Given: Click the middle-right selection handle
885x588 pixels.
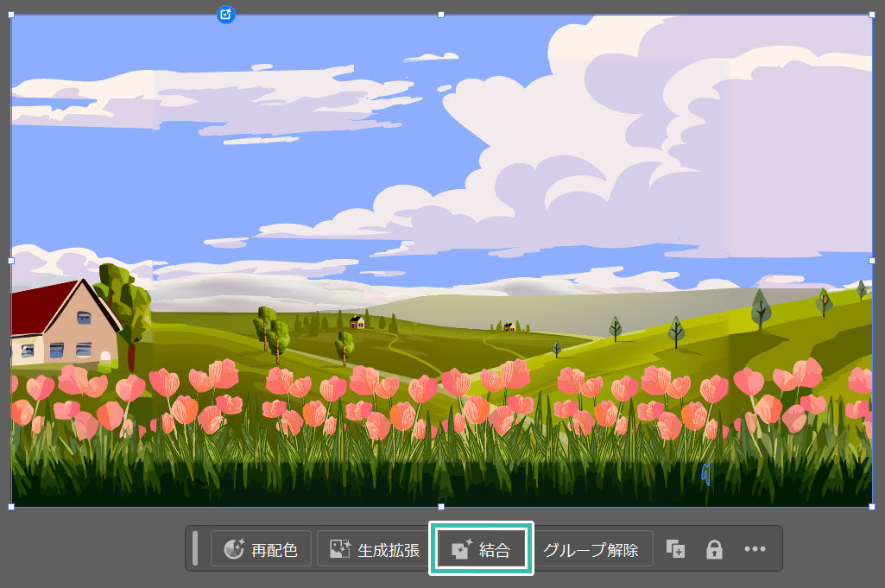Looking at the screenshot, I should click(x=871, y=260).
